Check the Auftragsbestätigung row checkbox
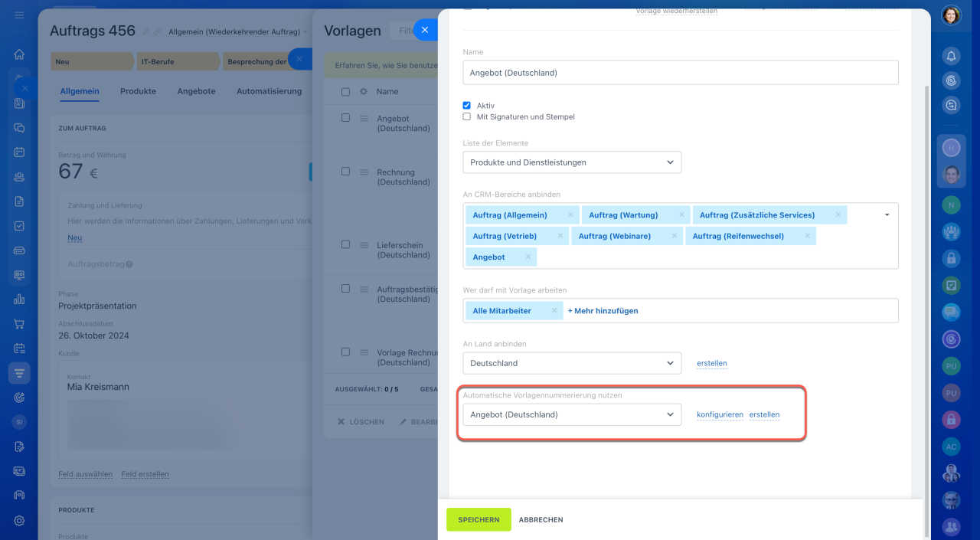The width and height of the screenshot is (980, 540). (x=345, y=289)
